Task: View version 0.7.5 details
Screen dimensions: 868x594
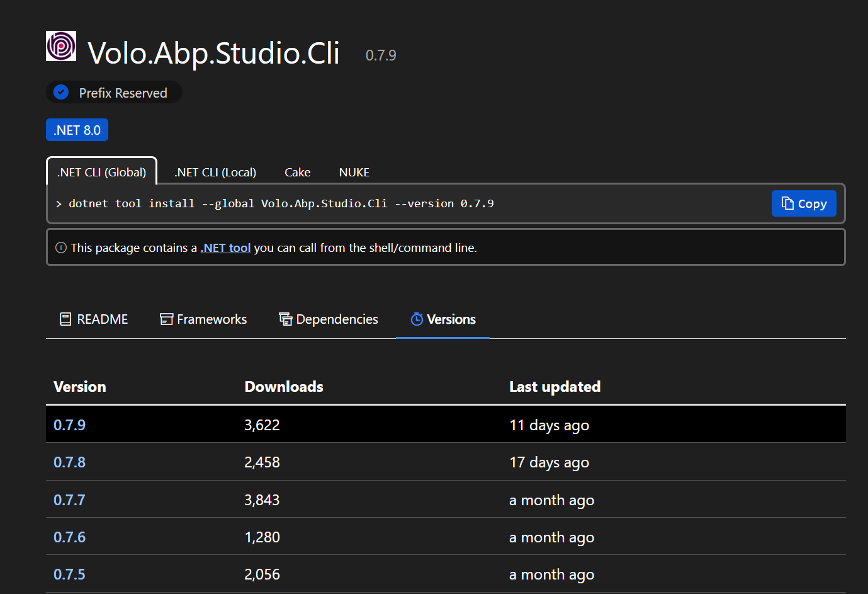Action: tap(69, 574)
